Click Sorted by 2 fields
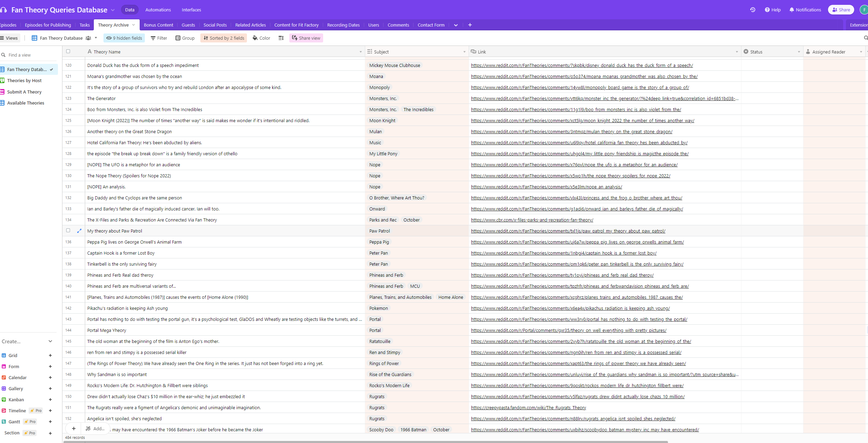This screenshot has width=868, height=443. (224, 38)
